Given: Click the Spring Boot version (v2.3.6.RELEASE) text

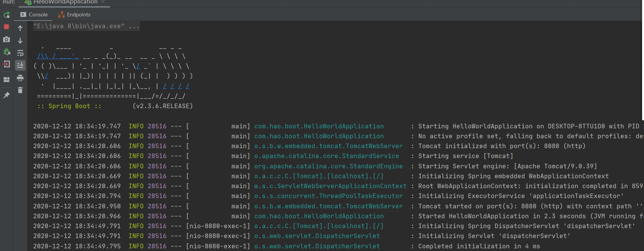Looking at the screenshot, I should coord(163,106).
